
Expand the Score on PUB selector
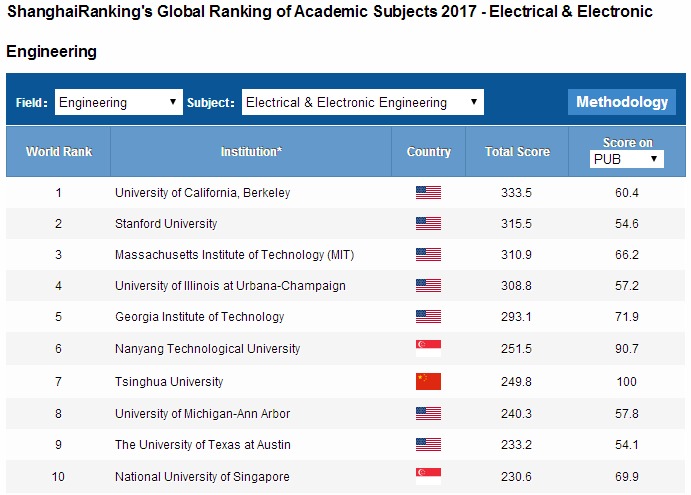click(627, 159)
